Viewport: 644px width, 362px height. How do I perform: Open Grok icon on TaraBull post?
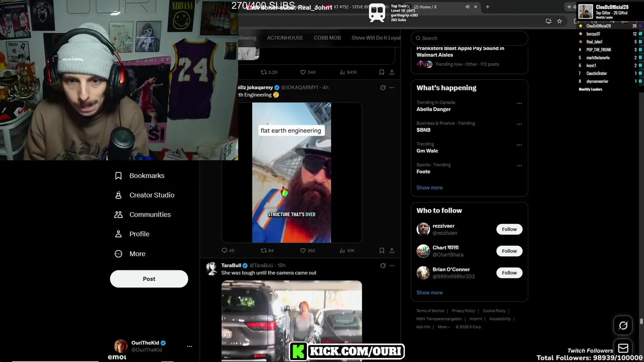coord(383,265)
